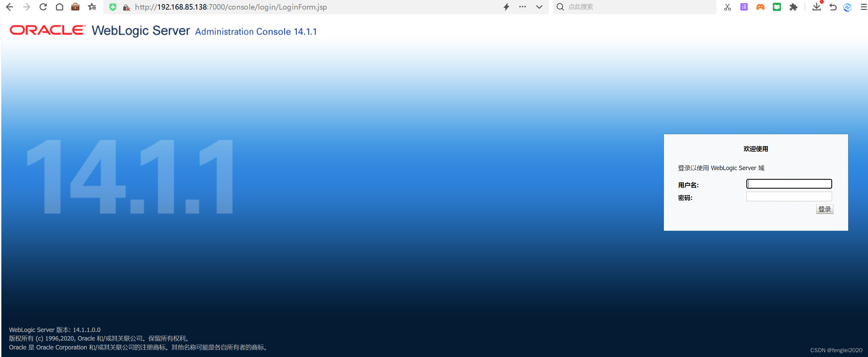Click the green reading mode icon

pos(777,7)
